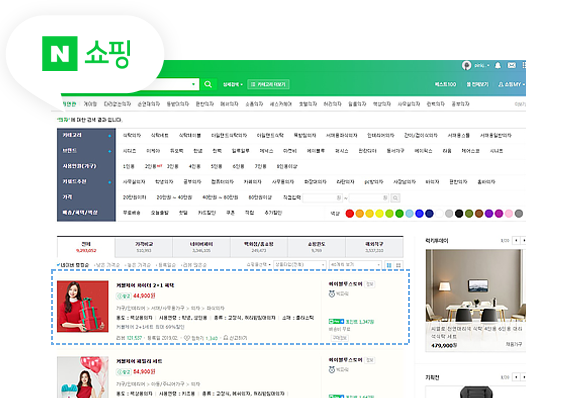Open search box dropdown arrow
Image resolution: width=575 pixels, height=418 pixels.
[x=193, y=84]
